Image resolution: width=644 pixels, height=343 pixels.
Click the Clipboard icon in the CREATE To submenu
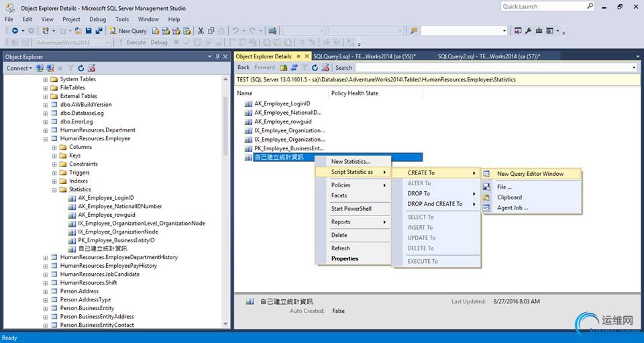tap(487, 197)
